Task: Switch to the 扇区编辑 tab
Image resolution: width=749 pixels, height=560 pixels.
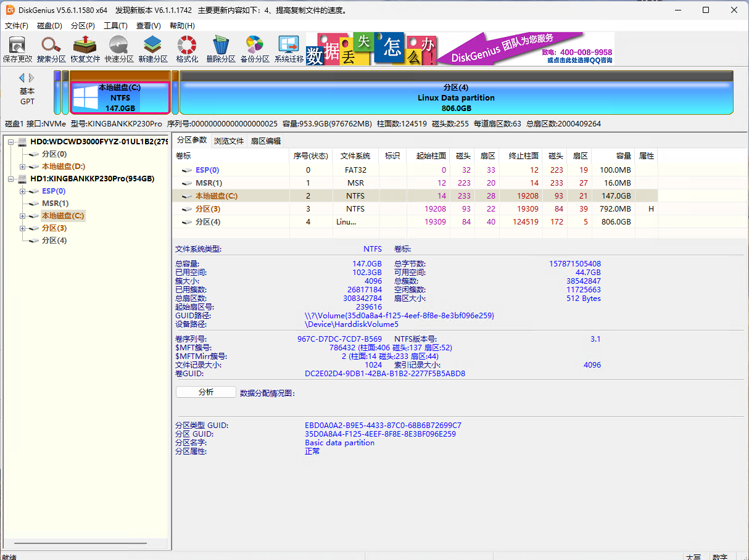Action: [265, 141]
